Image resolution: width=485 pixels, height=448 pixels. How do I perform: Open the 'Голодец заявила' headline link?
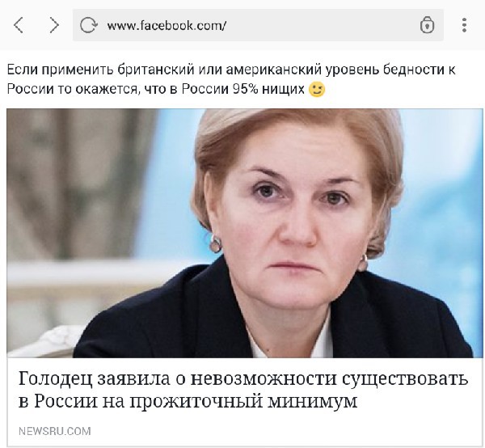point(243,390)
